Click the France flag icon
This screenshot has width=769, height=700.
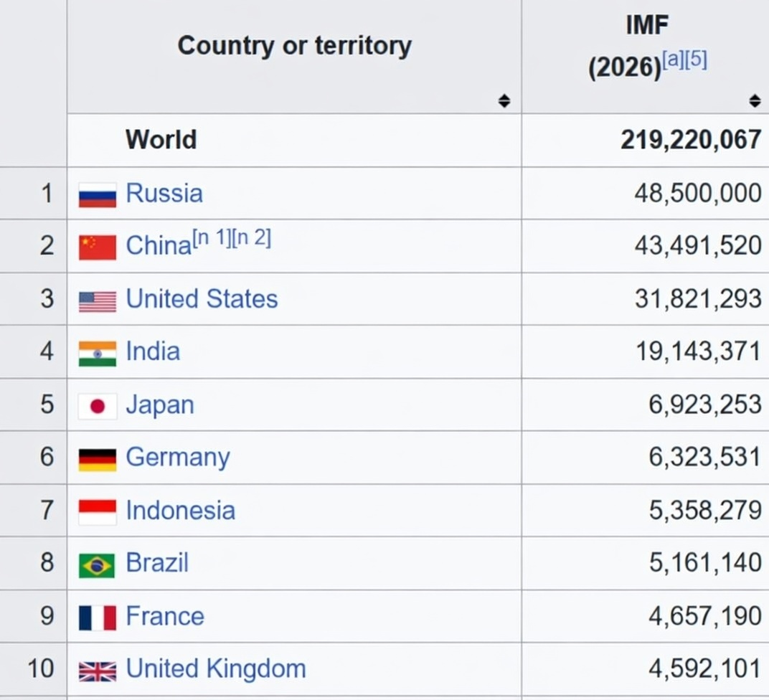pos(97,615)
